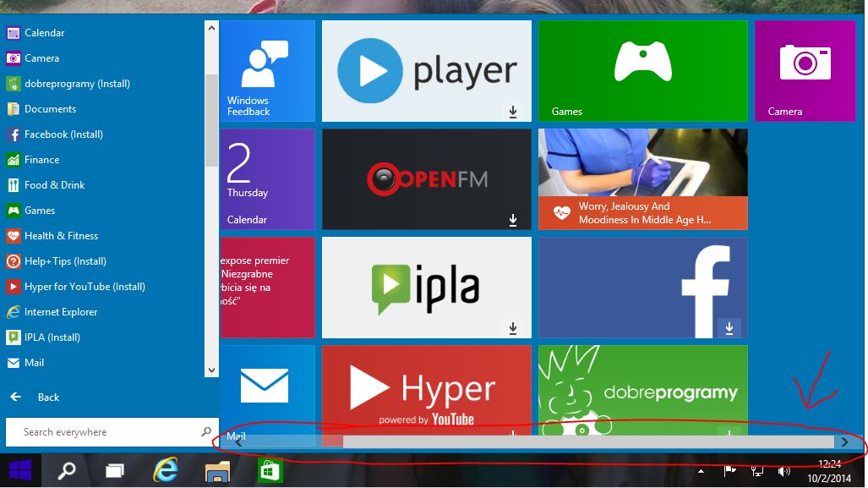Viewport: 868px width, 488px height.
Task: Click the app list vertical scrollbar thumb
Action: (x=211, y=120)
